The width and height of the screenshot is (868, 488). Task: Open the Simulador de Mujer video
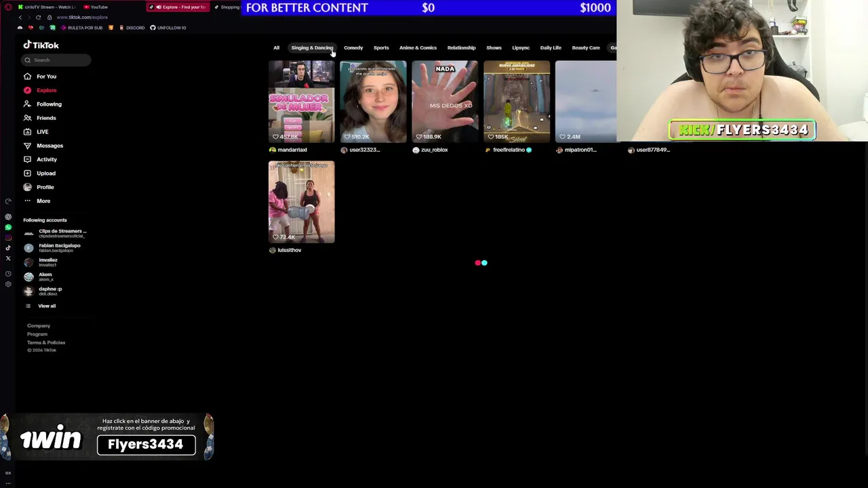[x=301, y=102]
